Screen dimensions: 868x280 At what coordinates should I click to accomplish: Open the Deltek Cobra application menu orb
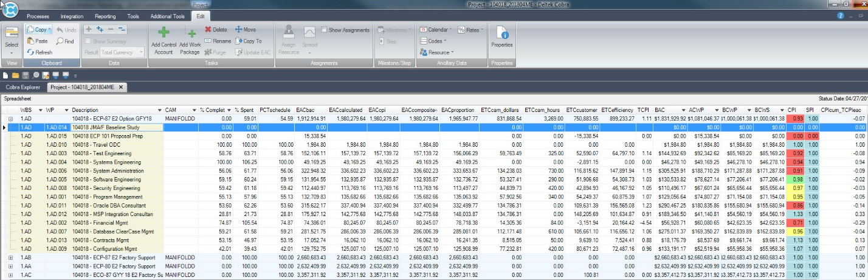[x=10, y=9]
